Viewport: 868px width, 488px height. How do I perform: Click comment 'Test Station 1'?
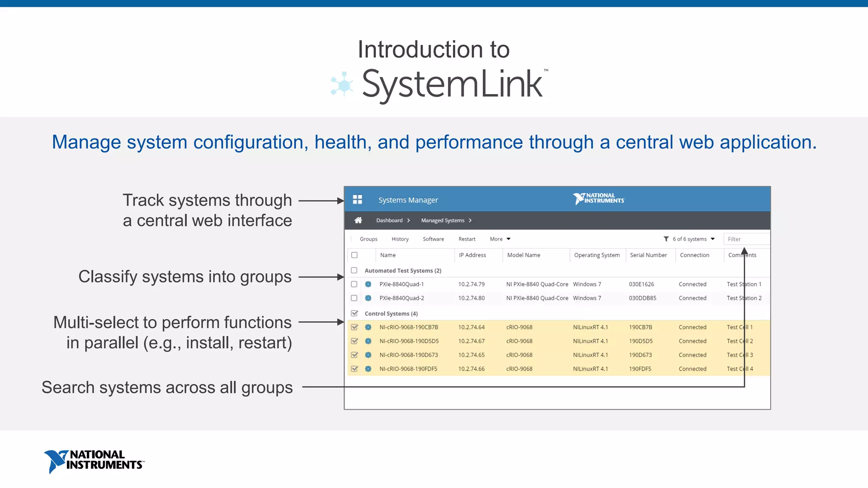(x=744, y=284)
